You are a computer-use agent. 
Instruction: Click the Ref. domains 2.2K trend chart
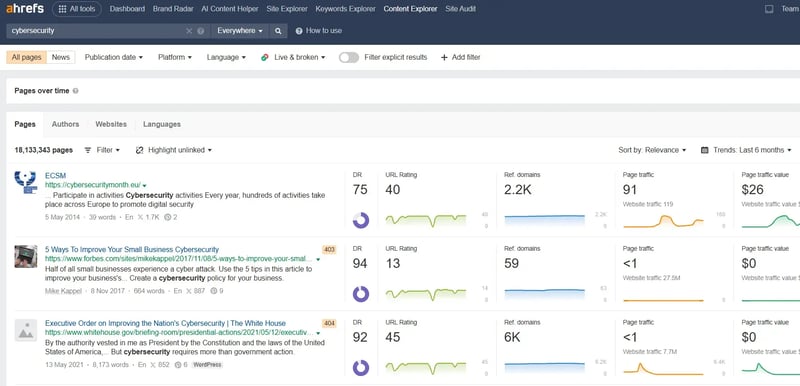coord(544,220)
